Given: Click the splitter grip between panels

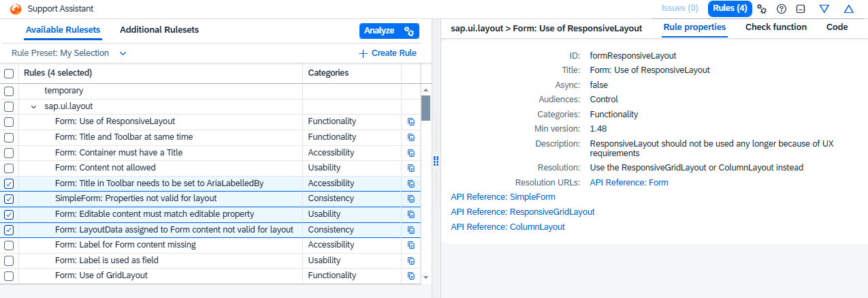Looking at the screenshot, I should 436,160.
